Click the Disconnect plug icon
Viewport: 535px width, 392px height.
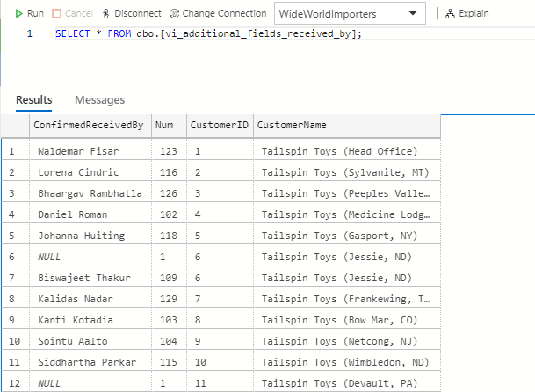106,13
